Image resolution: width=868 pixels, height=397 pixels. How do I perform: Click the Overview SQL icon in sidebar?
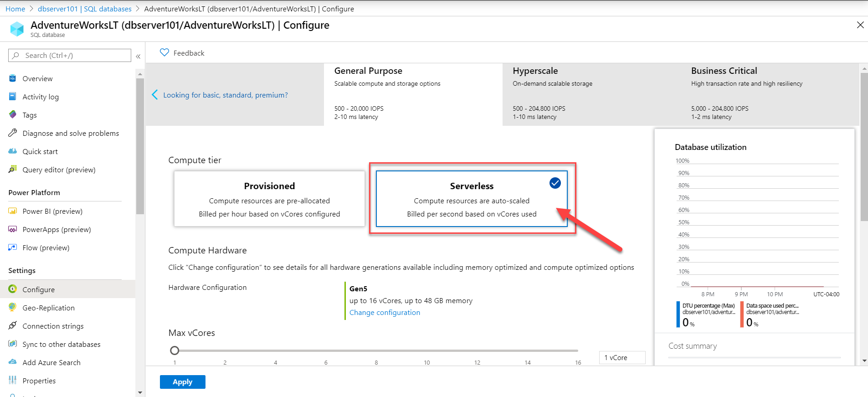[13, 78]
